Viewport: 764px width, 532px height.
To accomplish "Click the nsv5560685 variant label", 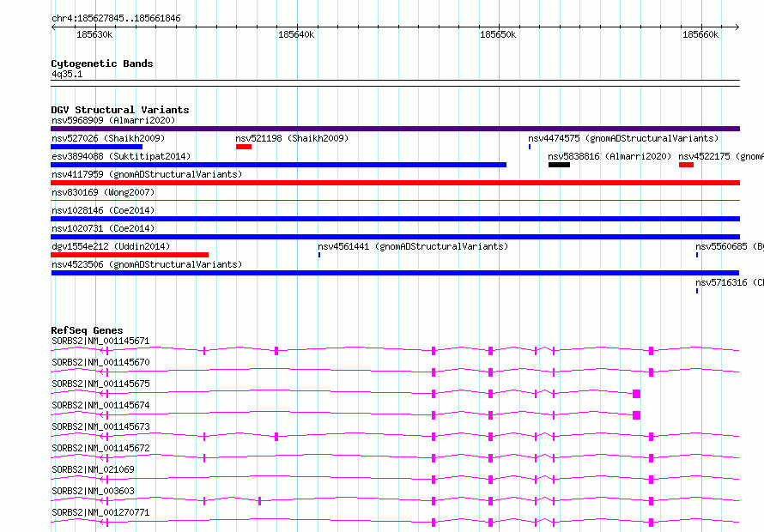I will [730, 246].
